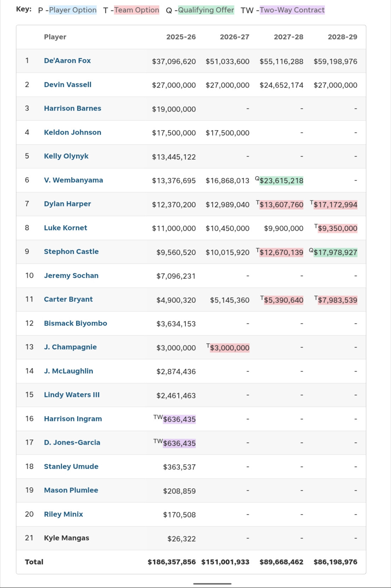391x588 pixels.
Task: Open Carter Bryant's player page
Action: [x=68, y=299]
